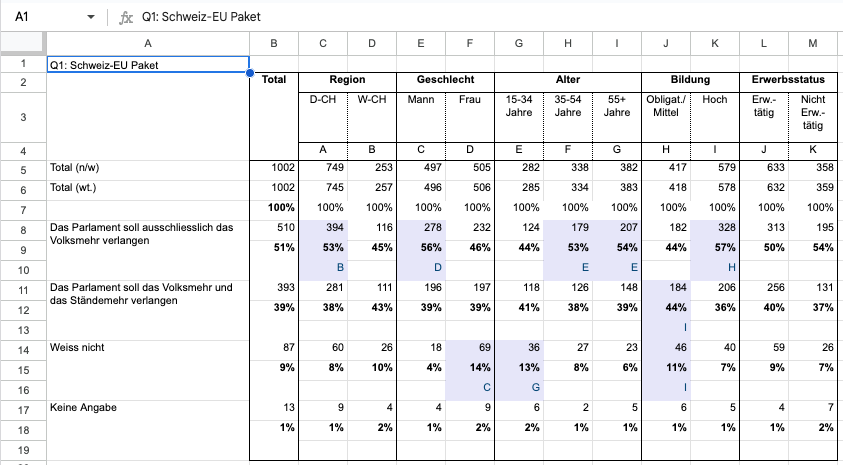This screenshot has width=843, height=465.
Task: Click the formula bar text field
Action: 480,17
